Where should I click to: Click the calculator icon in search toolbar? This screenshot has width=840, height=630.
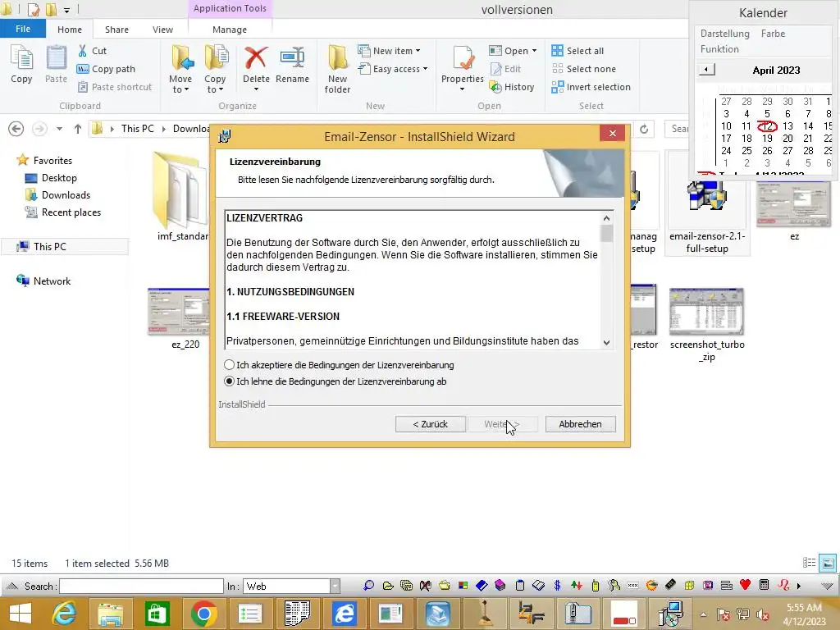pos(765,585)
